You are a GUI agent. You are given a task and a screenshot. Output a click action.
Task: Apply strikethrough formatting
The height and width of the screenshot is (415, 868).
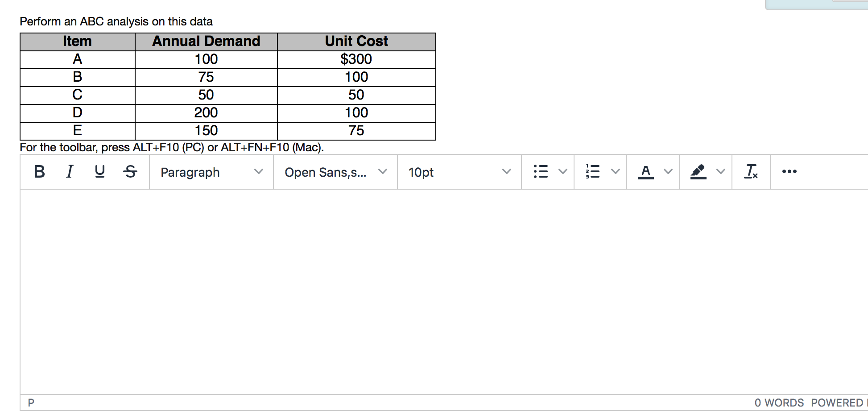coord(130,171)
